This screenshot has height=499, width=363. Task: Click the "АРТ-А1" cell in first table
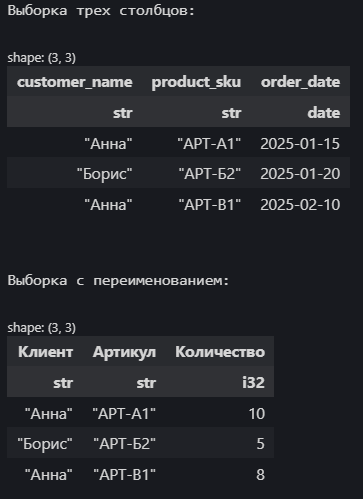coord(209,144)
